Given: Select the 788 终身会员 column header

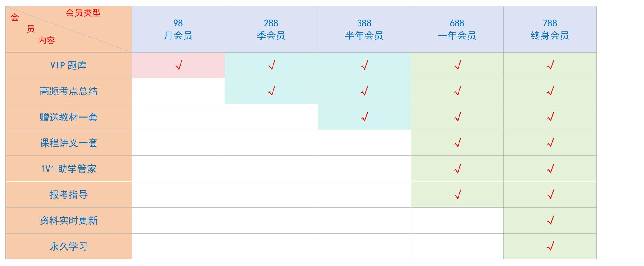Looking at the screenshot, I should pos(550,29).
